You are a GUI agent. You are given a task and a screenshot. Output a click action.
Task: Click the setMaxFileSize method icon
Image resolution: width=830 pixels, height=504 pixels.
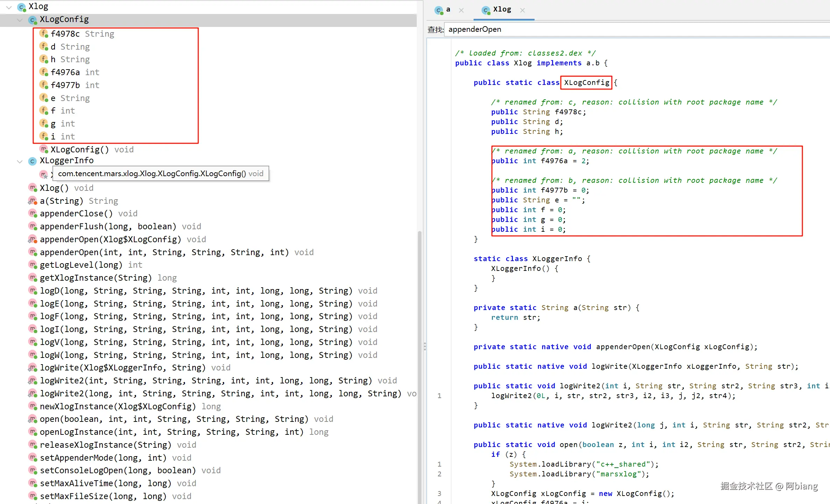click(x=33, y=496)
